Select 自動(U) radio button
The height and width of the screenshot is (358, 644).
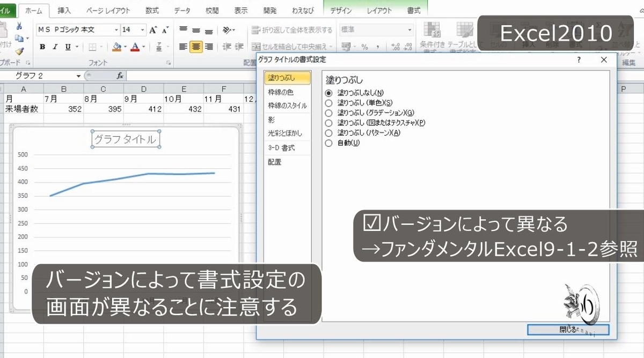tap(329, 143)
